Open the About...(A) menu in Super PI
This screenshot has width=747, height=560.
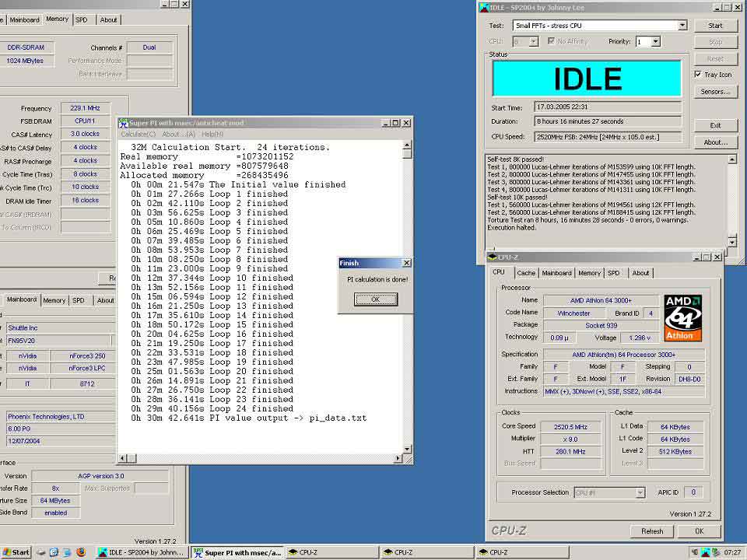point(179,135)
